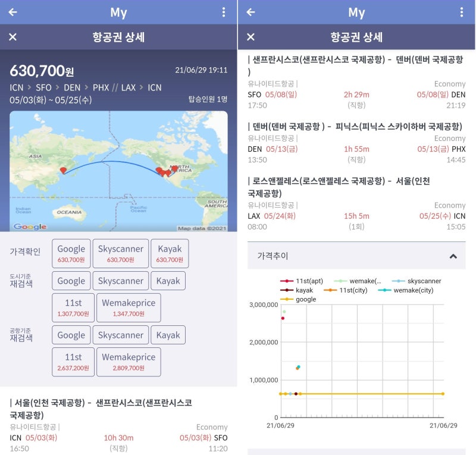
Task: Tap the 가격추이 section label
Action: pyautogui.click(x=273, y=256)
